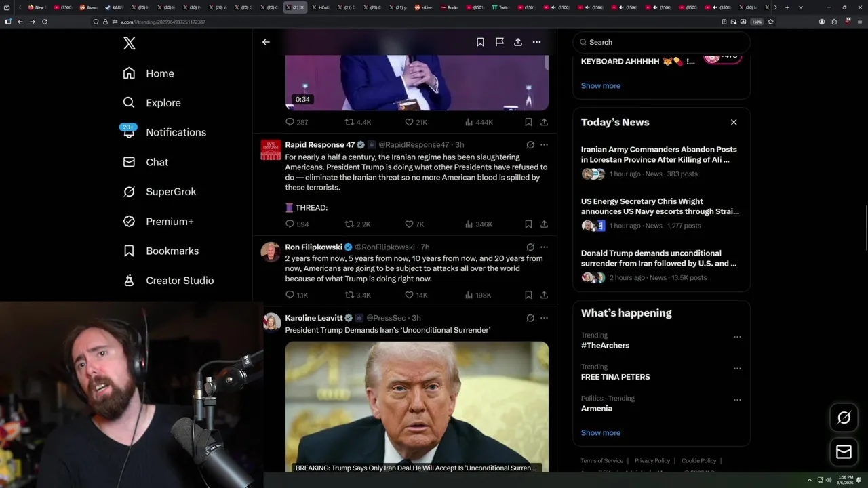The image size is (868, 488).
Task: Open options for Armenia trend
Action: click(x=737, y=400)
